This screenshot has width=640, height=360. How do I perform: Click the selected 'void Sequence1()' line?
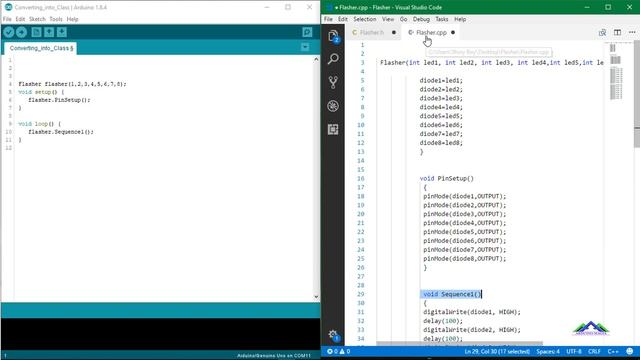pyautogui.click(x=451, y=294)
